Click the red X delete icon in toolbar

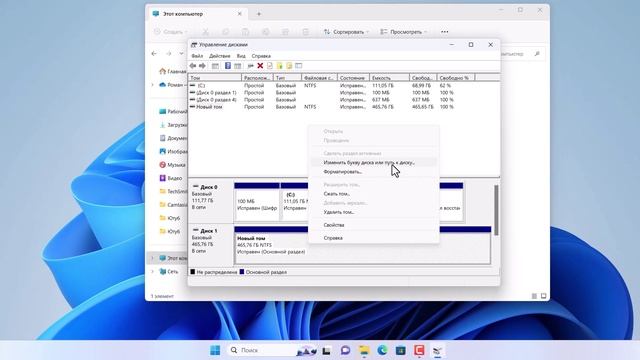click(260, 66)
